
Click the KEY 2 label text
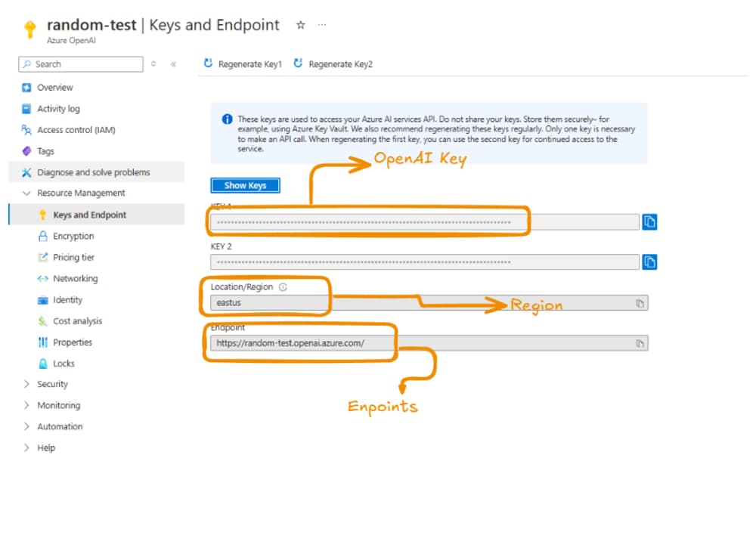pos(221,246)
